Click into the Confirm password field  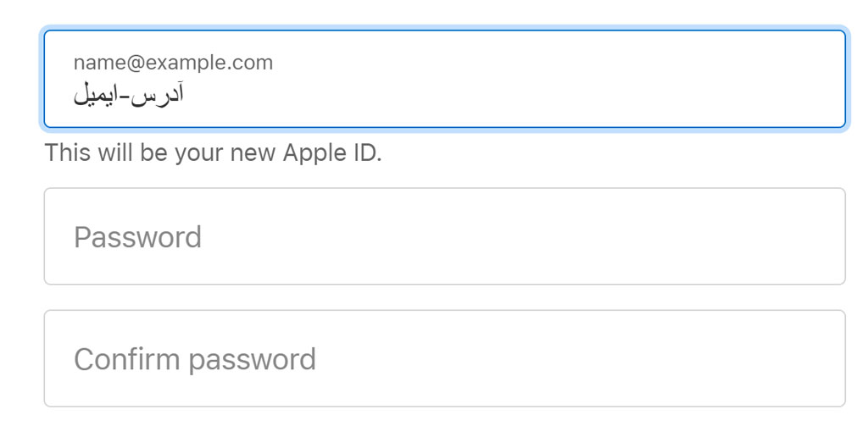click(444, 358)
